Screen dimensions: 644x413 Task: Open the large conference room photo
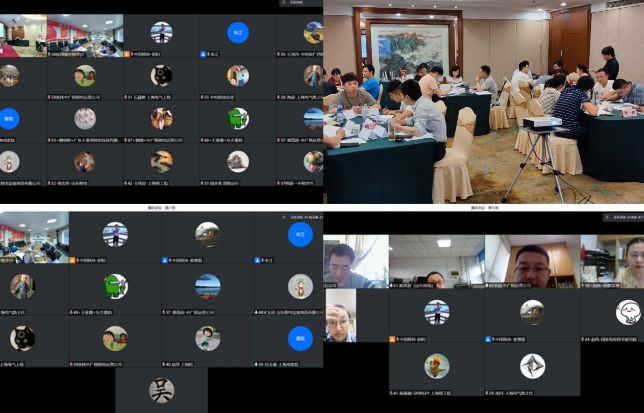[484, 102]
